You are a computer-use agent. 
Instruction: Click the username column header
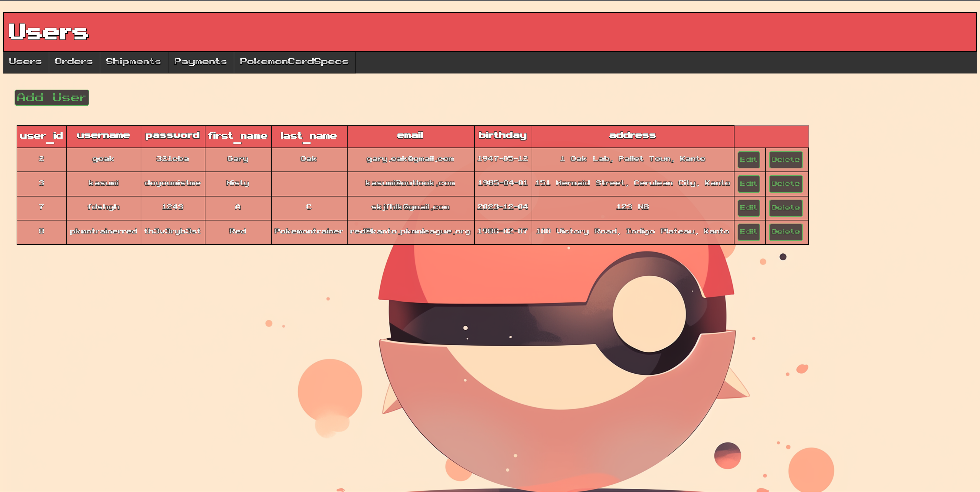(103, 136)
